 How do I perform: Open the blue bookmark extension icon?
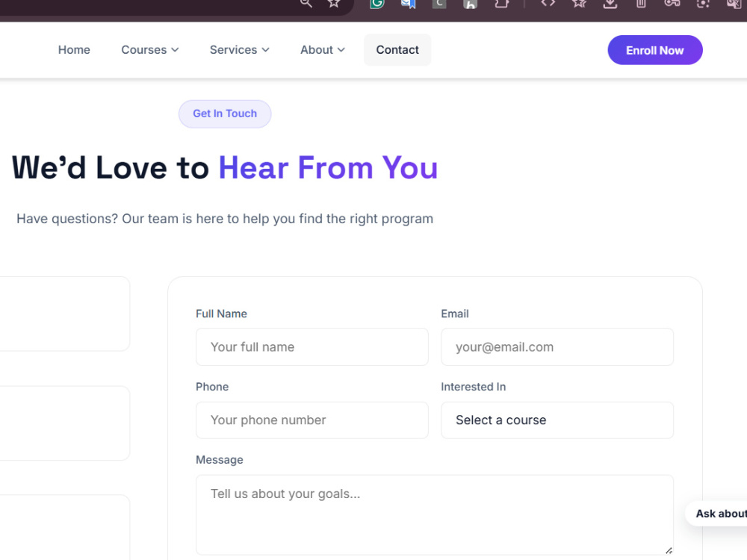point(408,3)
